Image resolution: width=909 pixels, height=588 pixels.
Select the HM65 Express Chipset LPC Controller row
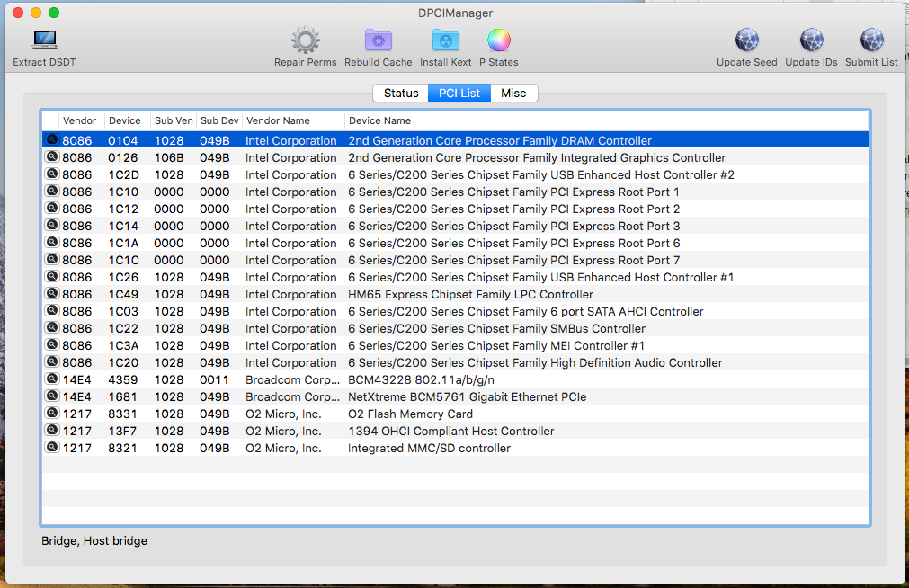(x=470, y=294)
